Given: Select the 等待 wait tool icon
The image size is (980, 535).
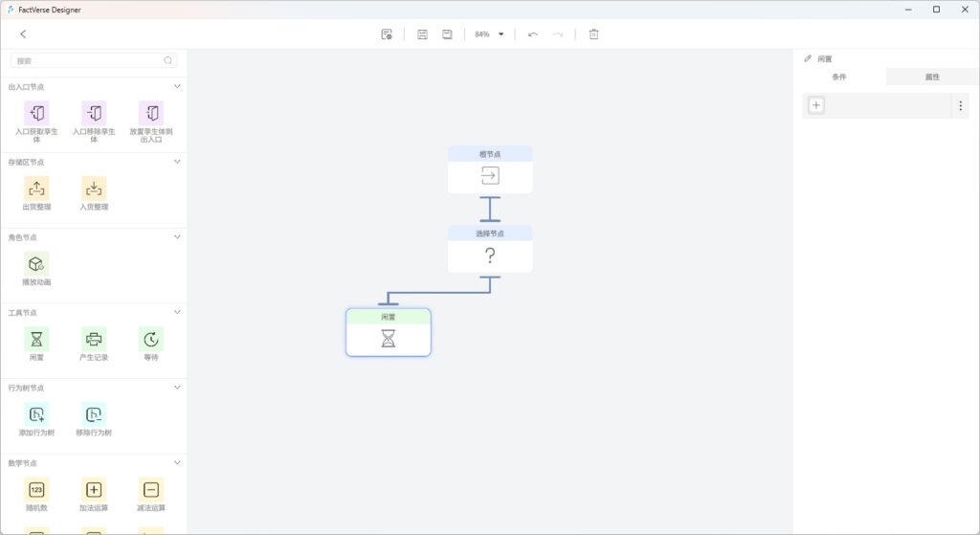Looking at the screenshot, I should point(151,339).
